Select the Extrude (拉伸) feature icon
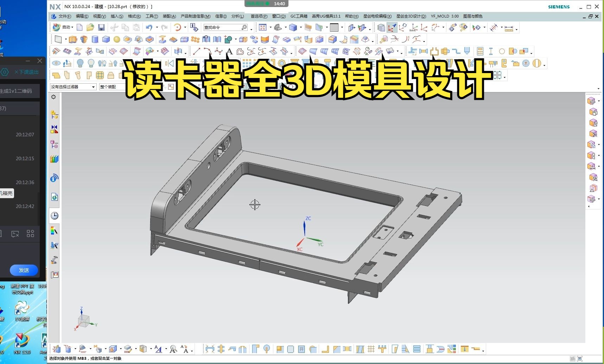 73,39
